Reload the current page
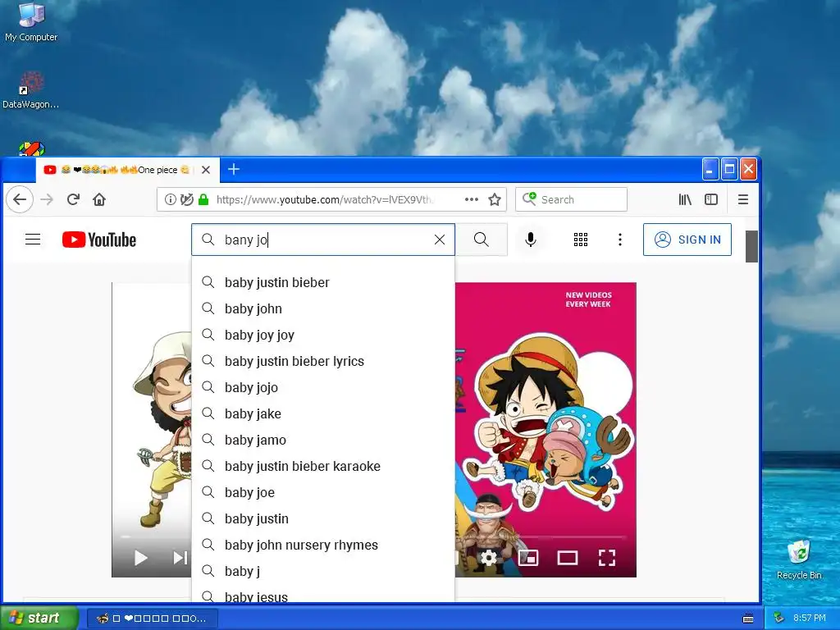Screen dimensions: 840x630 coord(73,200)
